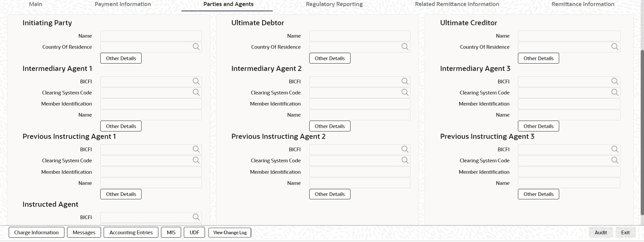This screenshot has width=644, height=242.
Task: Click Other Details under Initiating Party
Action: tap(121, 58)
